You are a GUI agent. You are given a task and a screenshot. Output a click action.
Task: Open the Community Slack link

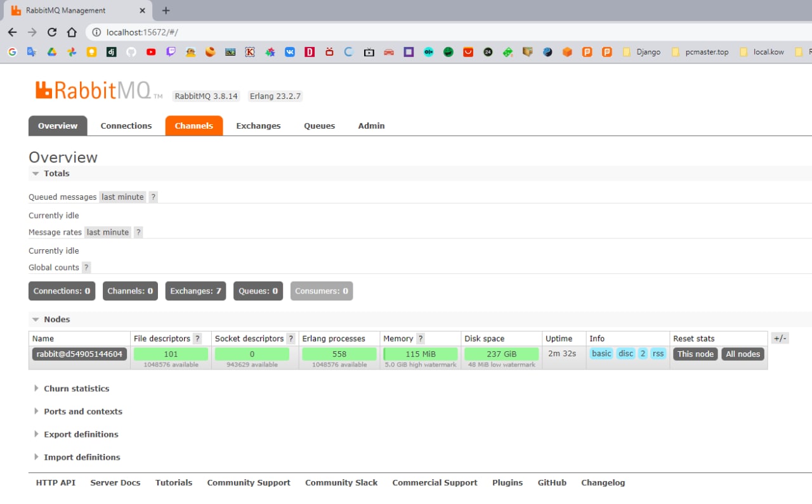pyautogui.click(x=341, y=482)
